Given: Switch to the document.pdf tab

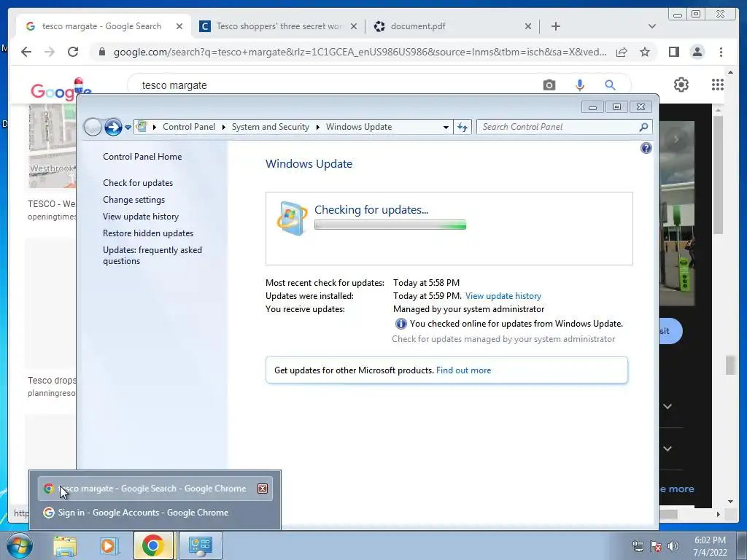Looking at the screenshot, I should coord(452,26).
